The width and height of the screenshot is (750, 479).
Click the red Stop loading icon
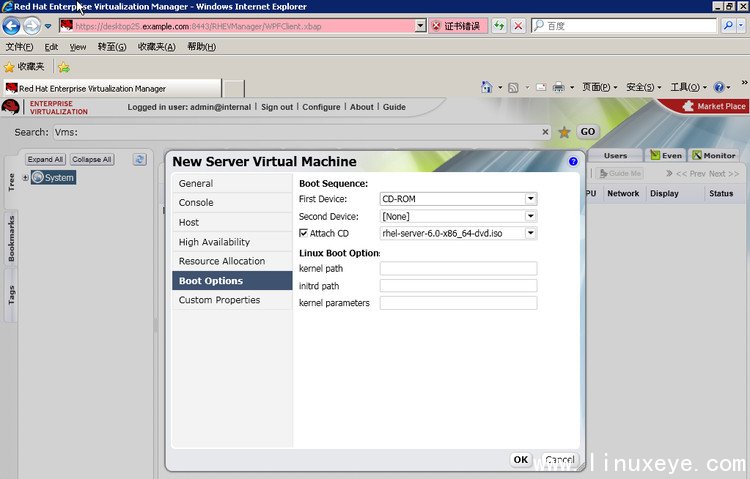pyautogui.click(x=518, y=26)
